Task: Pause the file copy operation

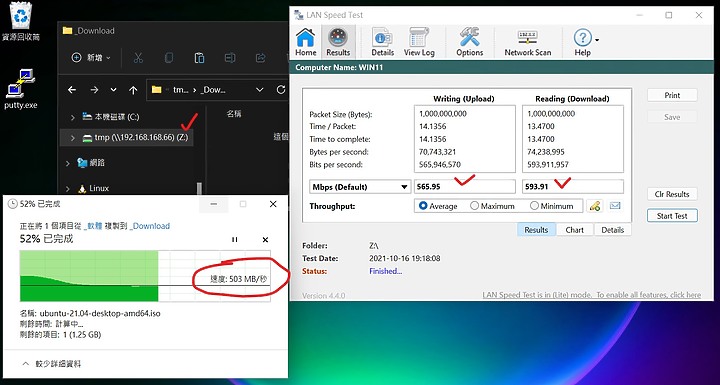Action: [x=235, y=239]
